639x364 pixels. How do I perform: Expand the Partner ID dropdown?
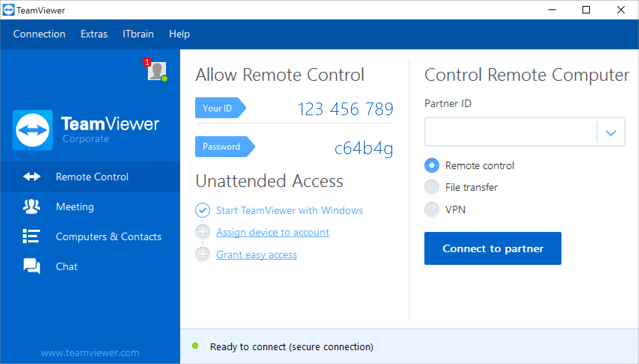tap(611, 132)
